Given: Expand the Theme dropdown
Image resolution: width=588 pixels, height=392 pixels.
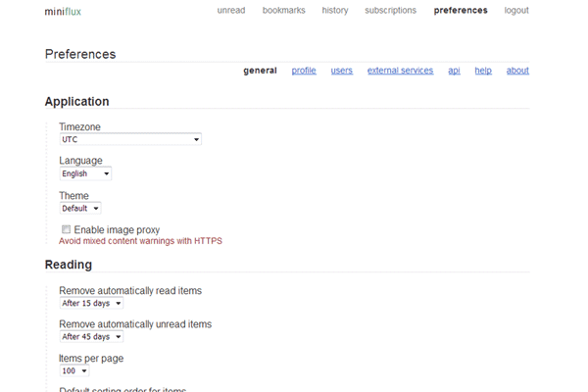Looking at the screenshot, I should (80, 209).
